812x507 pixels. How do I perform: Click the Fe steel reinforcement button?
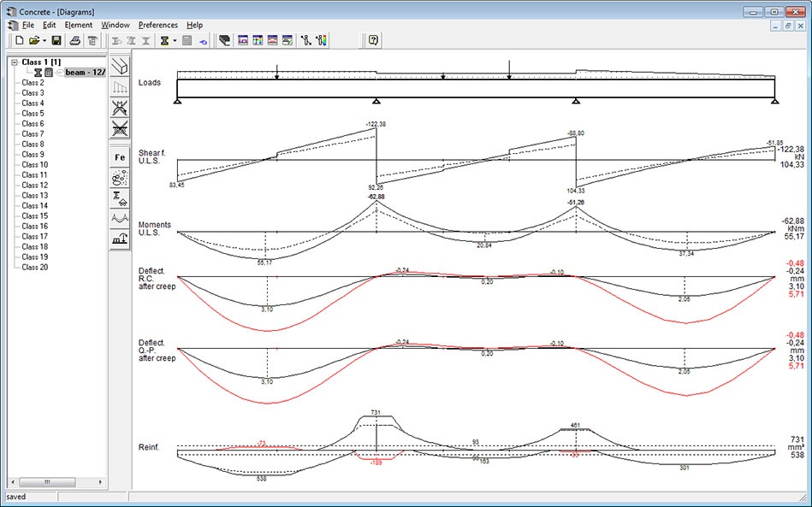coord(120,157)
